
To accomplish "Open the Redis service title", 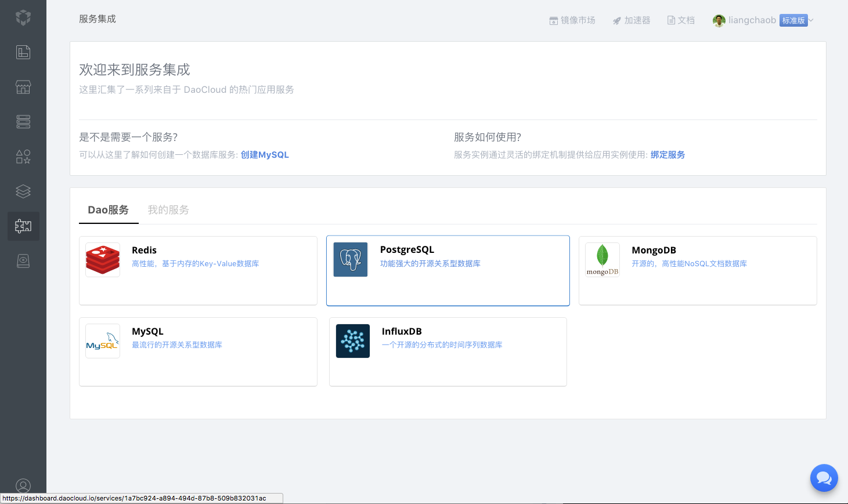I will [144, 250].
